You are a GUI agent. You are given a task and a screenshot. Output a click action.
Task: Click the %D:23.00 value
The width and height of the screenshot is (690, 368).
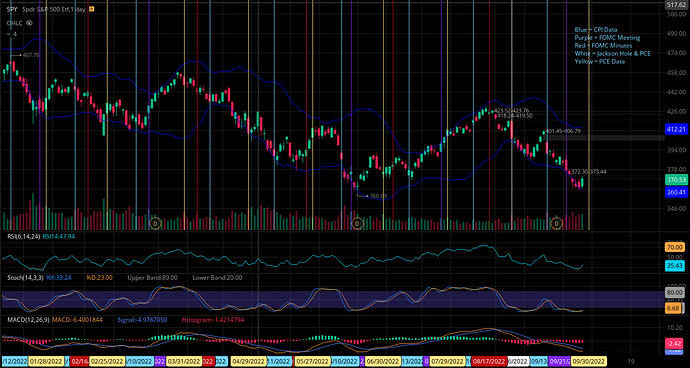tap(99, 278)
